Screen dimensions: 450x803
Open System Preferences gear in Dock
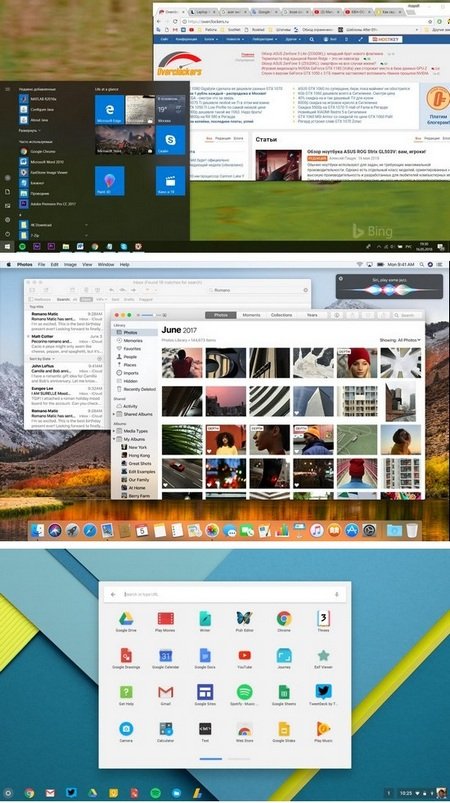[369, 530]
